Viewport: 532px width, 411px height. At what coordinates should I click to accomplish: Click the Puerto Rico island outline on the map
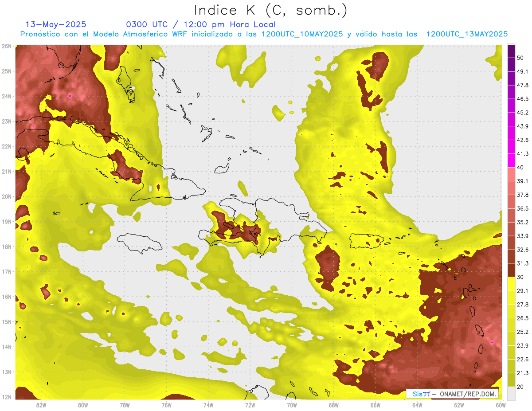[366, 241]
